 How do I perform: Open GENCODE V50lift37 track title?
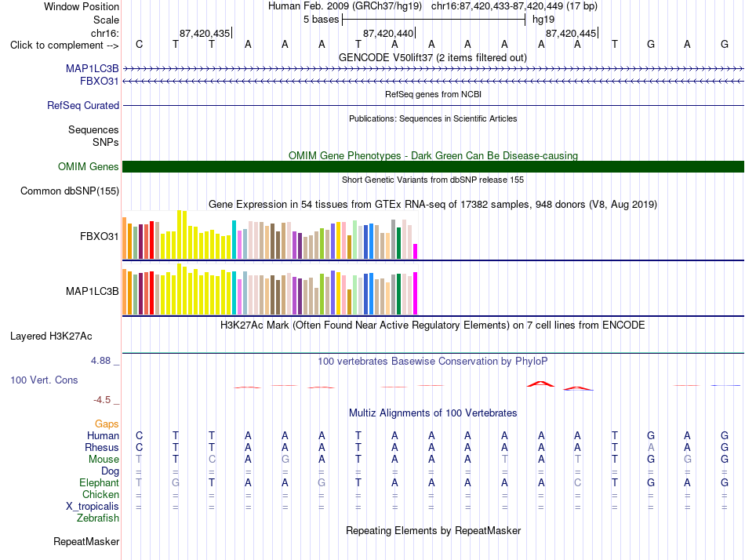click(x=433, y=58)
